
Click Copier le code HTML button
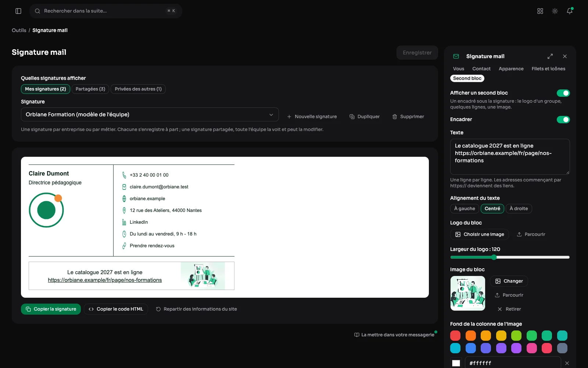pyautogui.click(x=116, y=309)
